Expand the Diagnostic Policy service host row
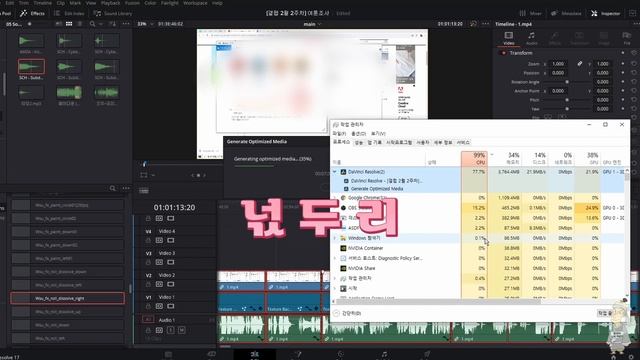 pos(335,258)
